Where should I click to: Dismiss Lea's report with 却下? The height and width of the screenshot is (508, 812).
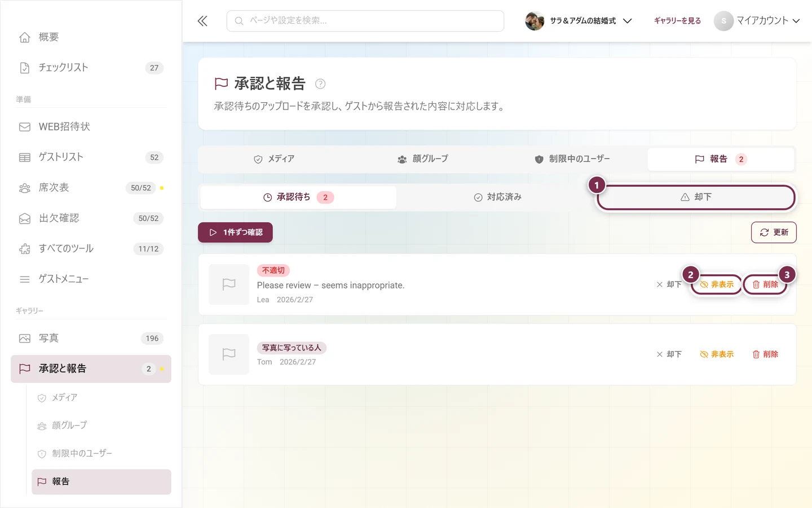click(669, 284)
